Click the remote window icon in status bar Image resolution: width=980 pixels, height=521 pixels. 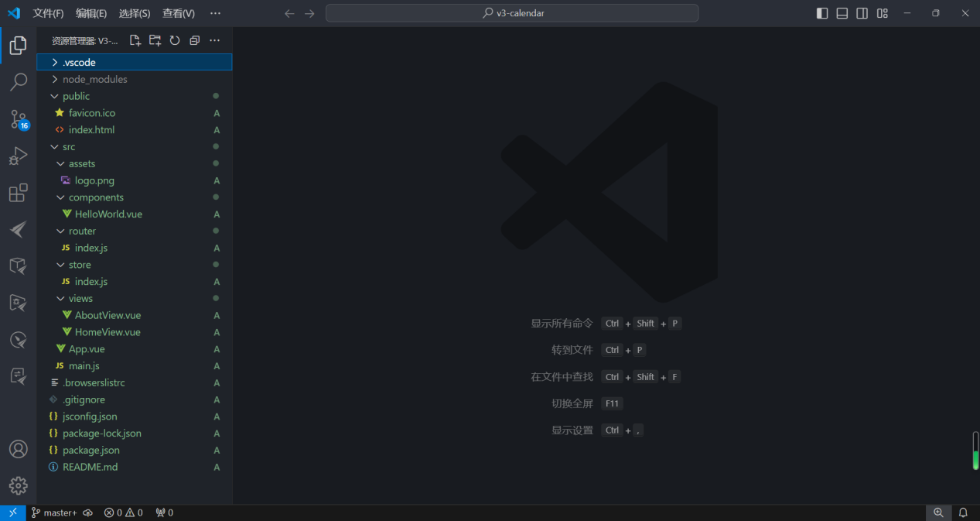coord(13,512)
